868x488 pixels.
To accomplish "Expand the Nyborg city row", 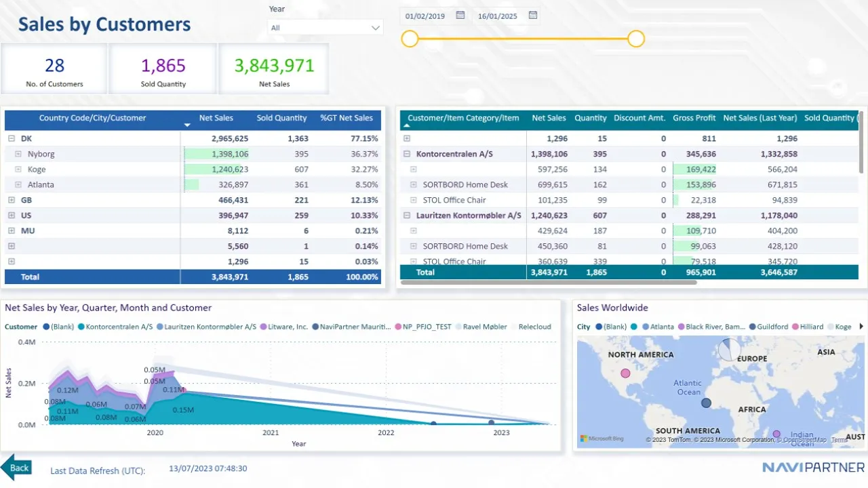I will (x=18, y=154).
